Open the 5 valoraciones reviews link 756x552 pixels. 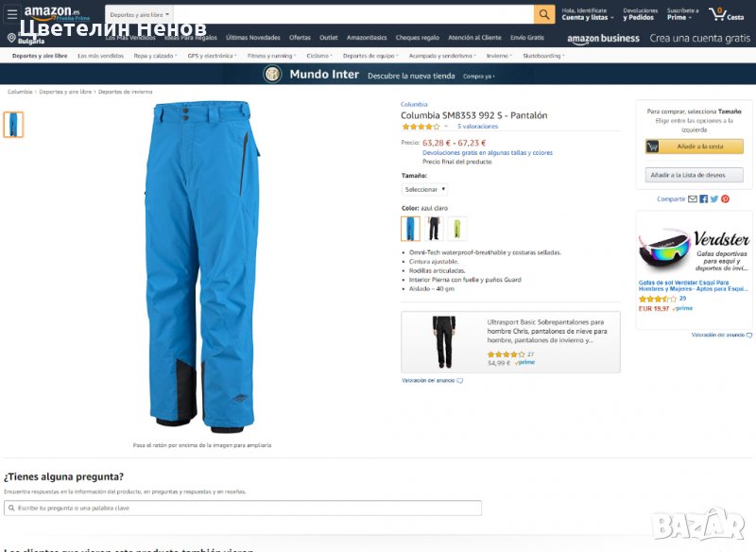tap(477, 127)
